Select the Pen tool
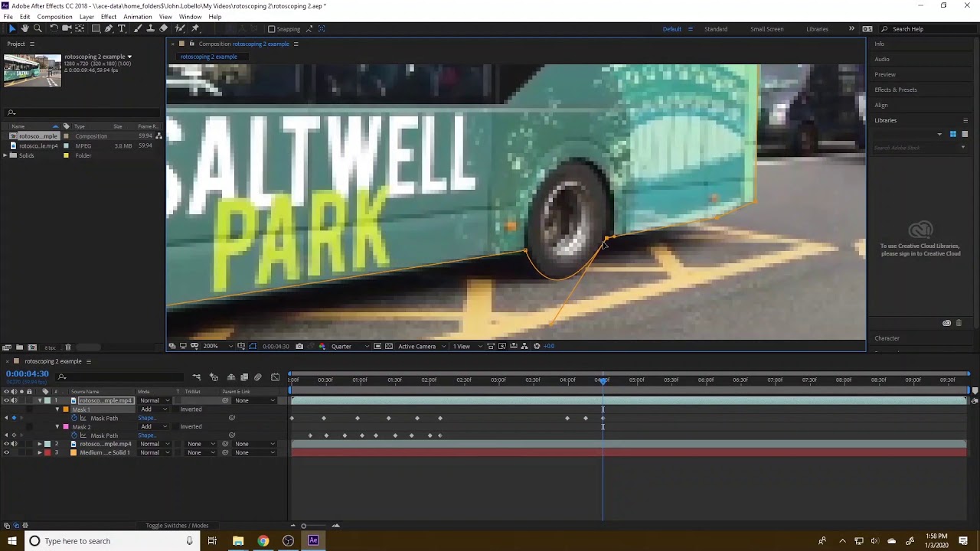980x551 pixels. click(x=109, y=28)
